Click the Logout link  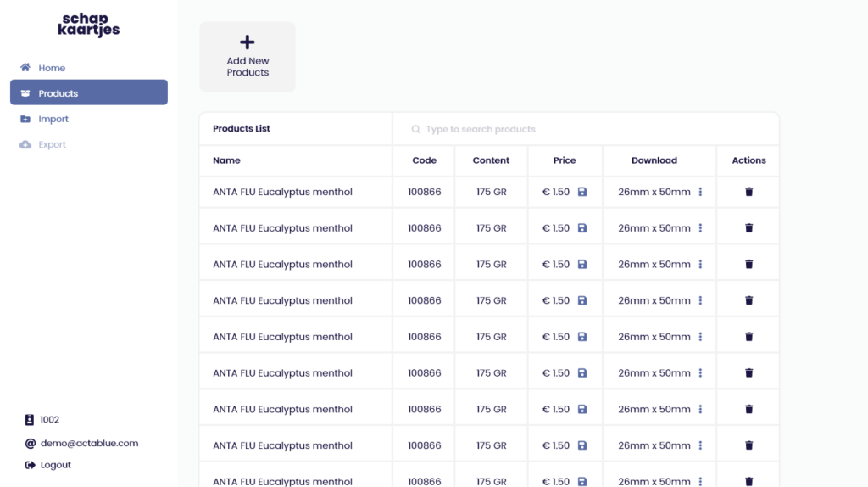(x=55, y=465)
